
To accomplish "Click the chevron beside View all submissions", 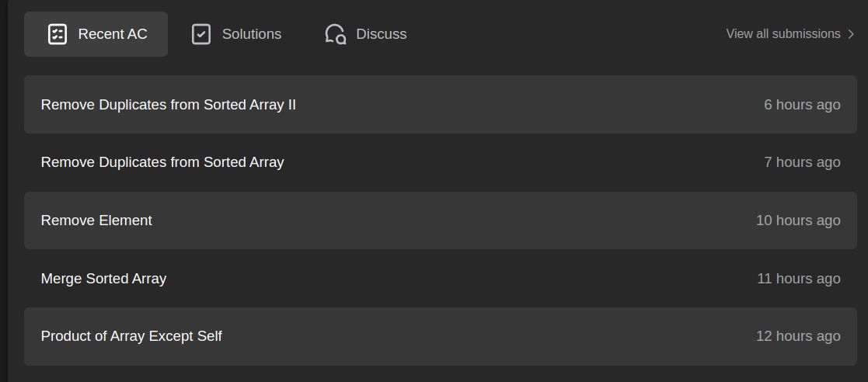I will 852,34.
